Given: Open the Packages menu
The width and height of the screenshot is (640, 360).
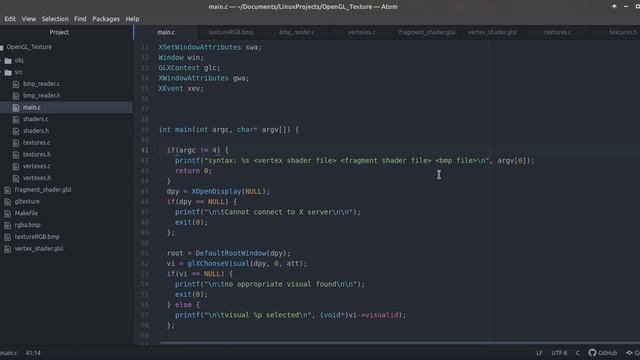Looking at the screenshot, I should pos(106,19).
